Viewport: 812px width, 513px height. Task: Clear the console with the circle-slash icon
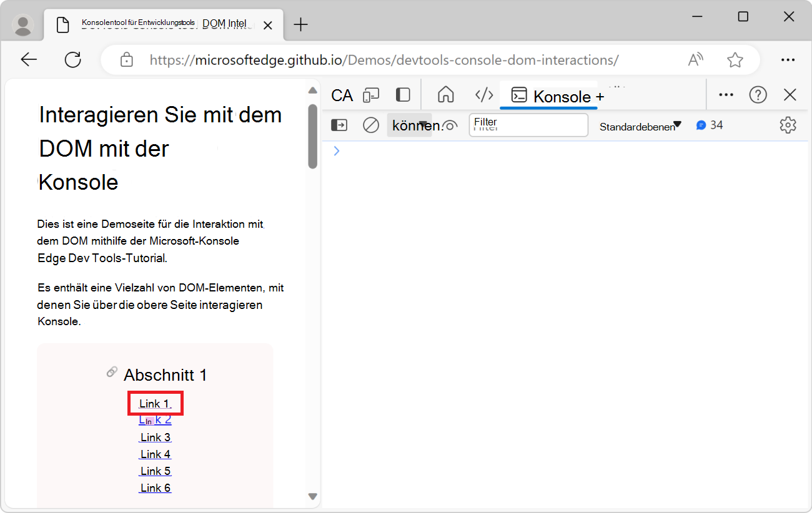click(x=370, y=125)
